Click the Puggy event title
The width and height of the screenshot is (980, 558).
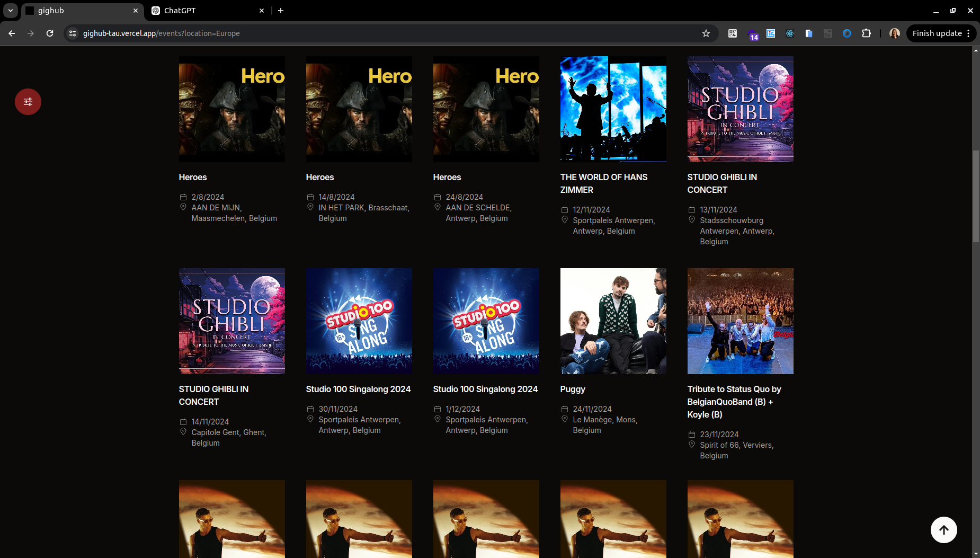[573, 389]
